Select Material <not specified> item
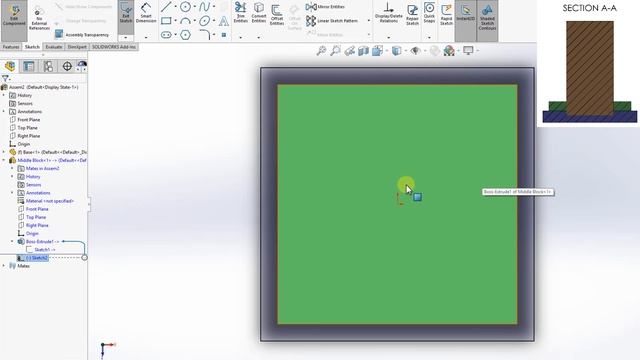The width and height of the screenshot is (640, 360). tap(49, 201)
